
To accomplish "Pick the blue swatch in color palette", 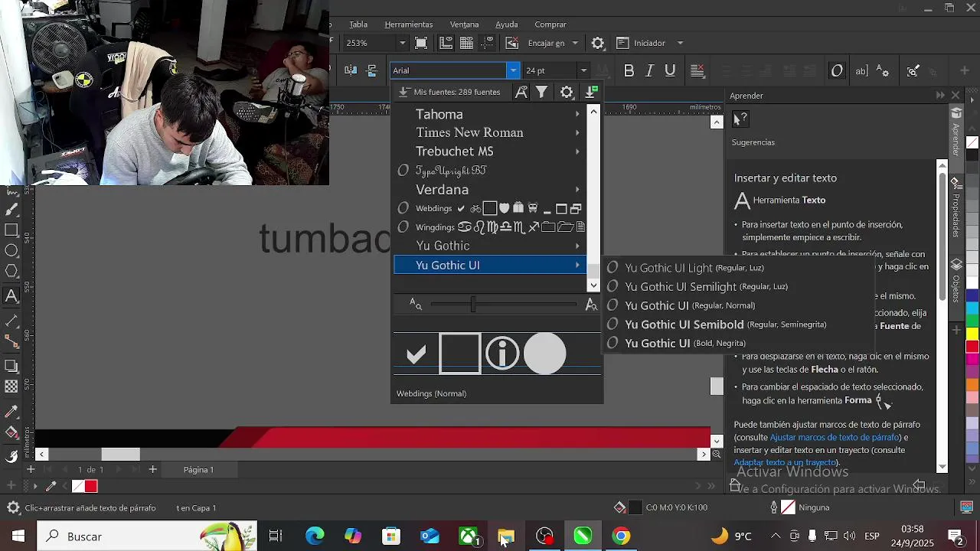I will click(972, 295).
